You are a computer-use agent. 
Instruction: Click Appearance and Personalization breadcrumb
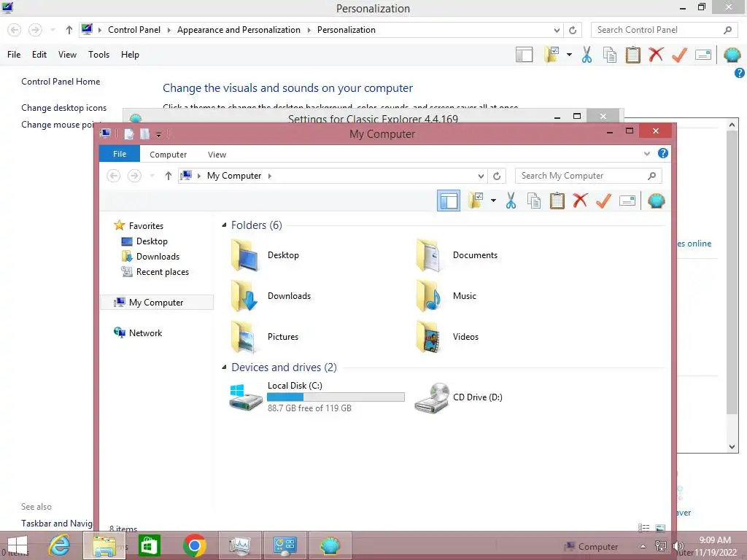click(239, 29)
